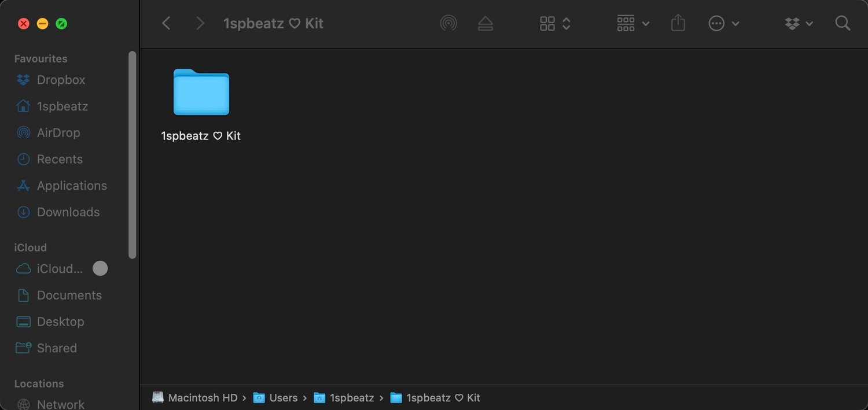Open Search with the magnifying glass
868x410 pixels.
(x=843, y=23)
